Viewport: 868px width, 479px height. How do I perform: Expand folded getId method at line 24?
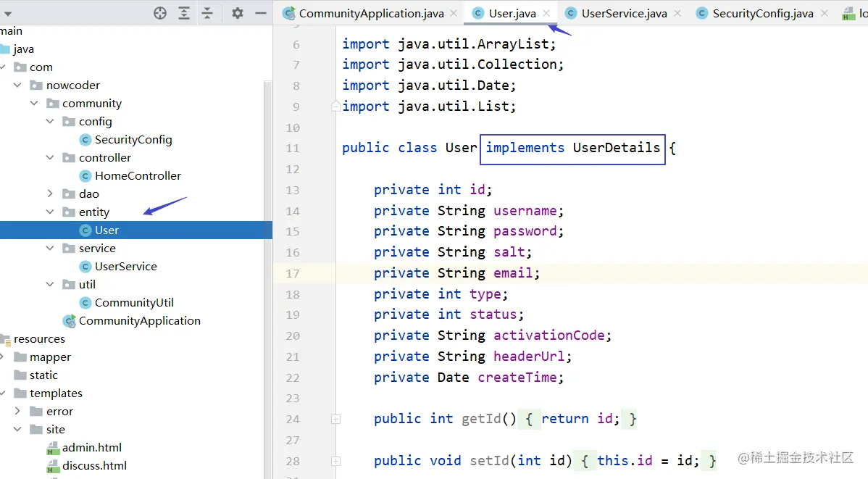point(335,419)
